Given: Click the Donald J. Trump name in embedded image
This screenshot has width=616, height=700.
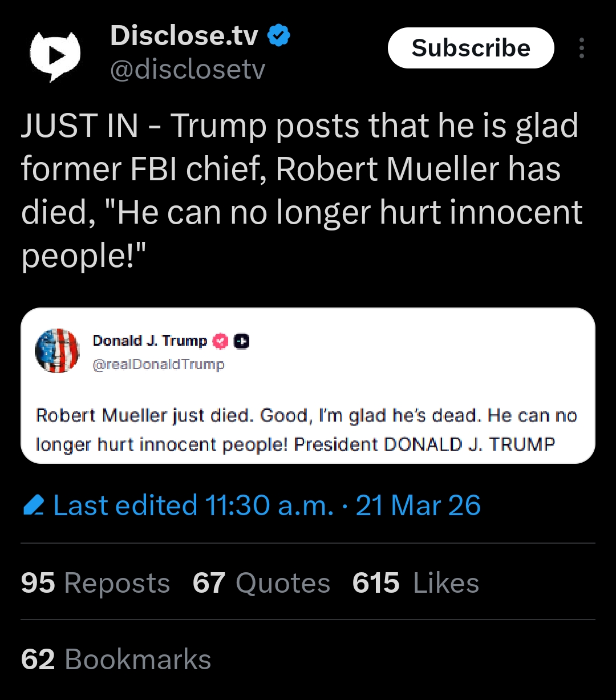Looking at the screenshot, I should pyautogui.click(x=149, y=341).
